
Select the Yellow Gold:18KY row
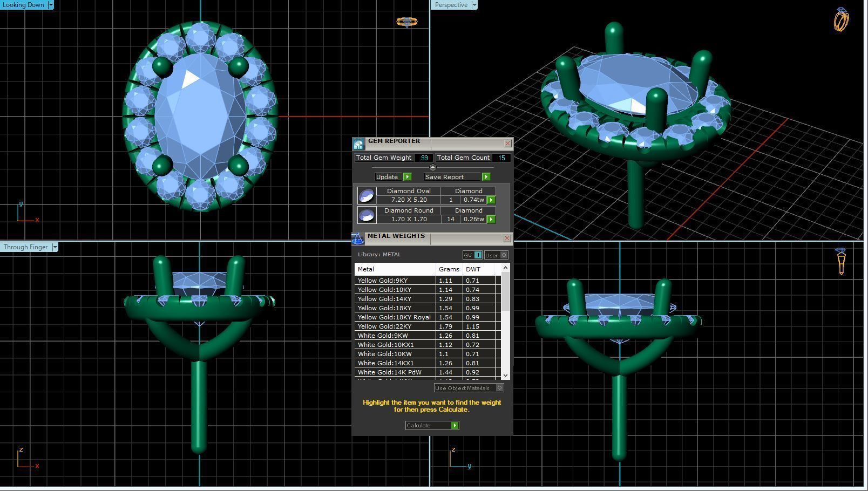428,308
